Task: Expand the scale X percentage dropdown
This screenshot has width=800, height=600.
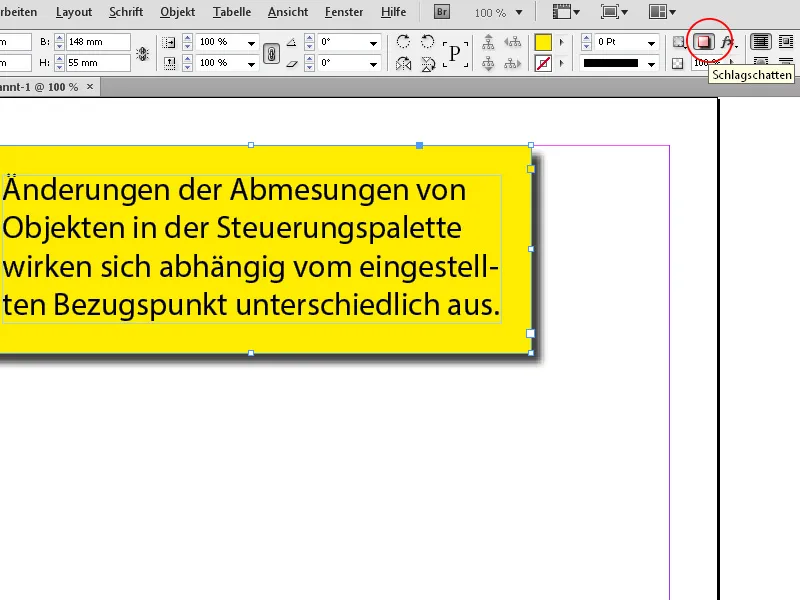Action: 251,43
